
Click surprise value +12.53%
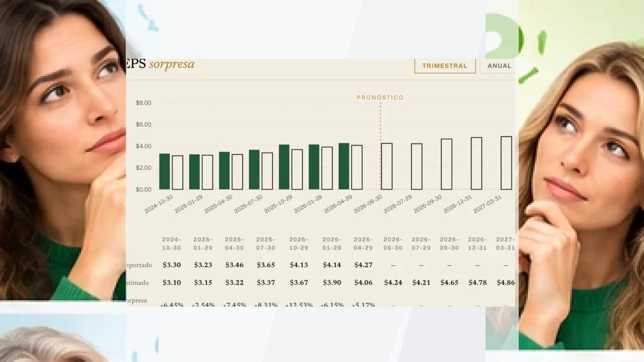[299, 305]
